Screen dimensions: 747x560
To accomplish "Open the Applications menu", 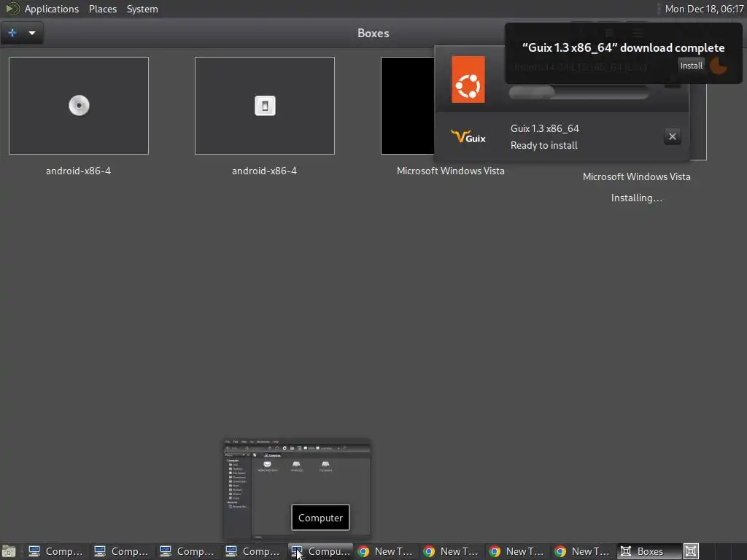I will point(52,9).
